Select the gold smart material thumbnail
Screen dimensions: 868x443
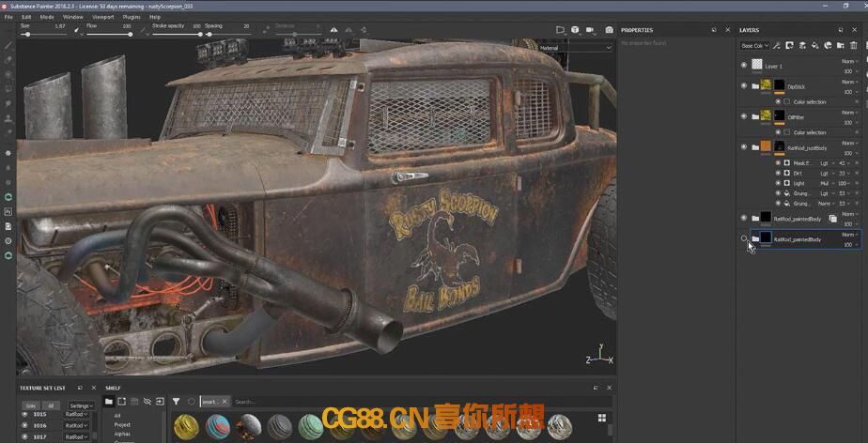[186, 427]
